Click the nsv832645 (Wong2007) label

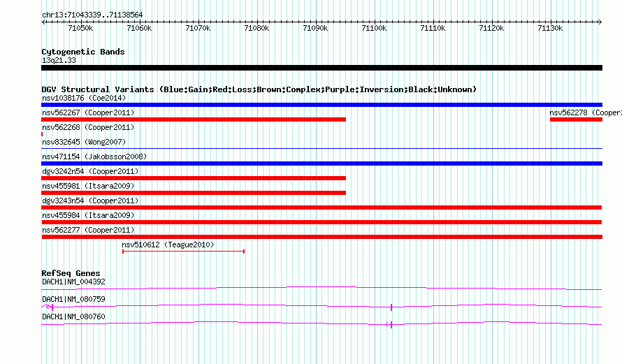point(84,142)
